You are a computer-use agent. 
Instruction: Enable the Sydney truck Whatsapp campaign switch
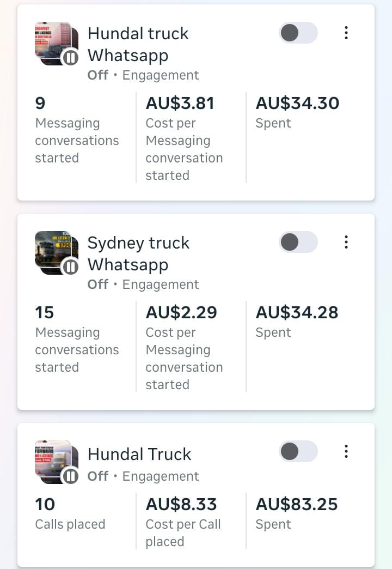pos(298,242)
